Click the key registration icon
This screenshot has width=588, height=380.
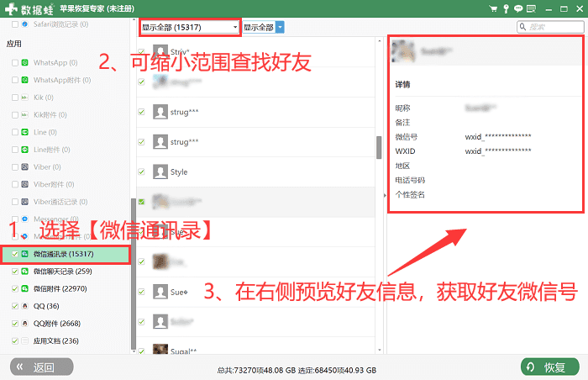tap(506, 8)
